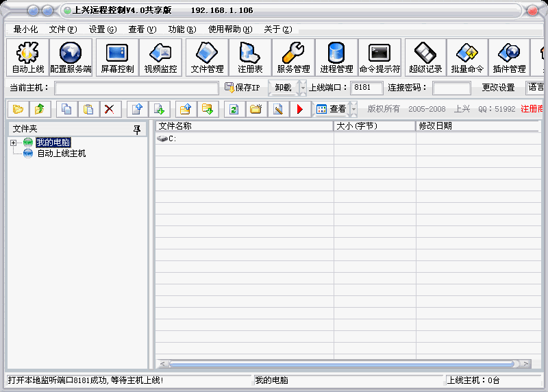Open 进程管理 process manager
Screen dimensions: 548x392
click(x=336, y=58)
